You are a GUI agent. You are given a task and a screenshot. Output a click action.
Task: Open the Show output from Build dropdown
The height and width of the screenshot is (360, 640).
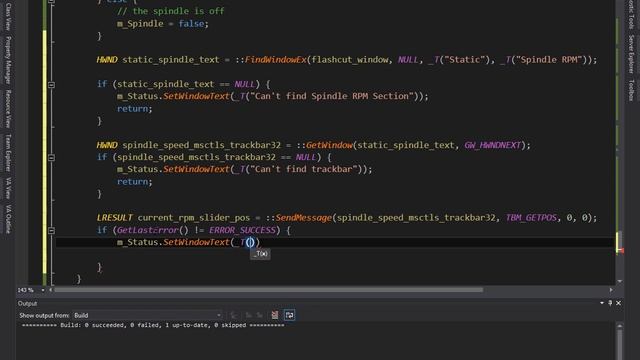[x=148, y=315]
